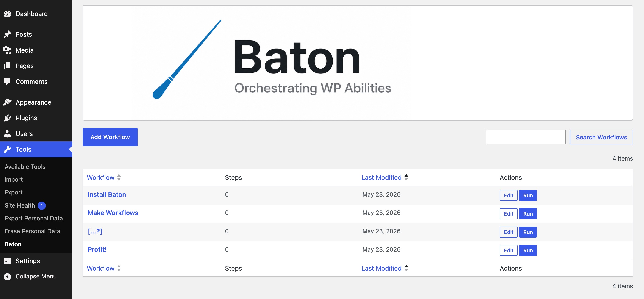Open the Appearance menu

[36, 102]
